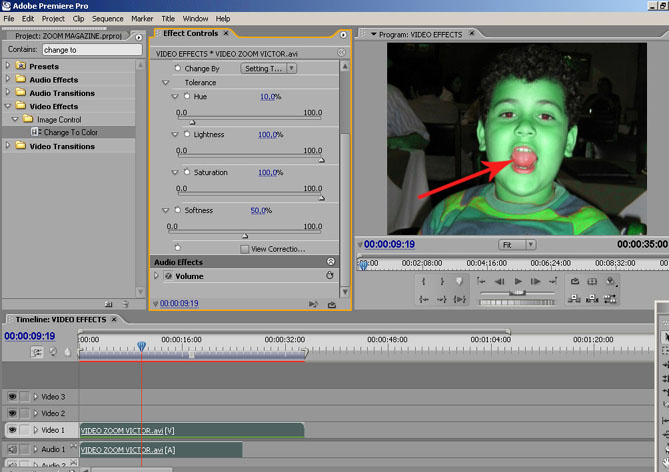The width and height of the screenshot is (669, 472).
Task: Toggle the Softness stopwatch animation icon
Action: point(176,210)
